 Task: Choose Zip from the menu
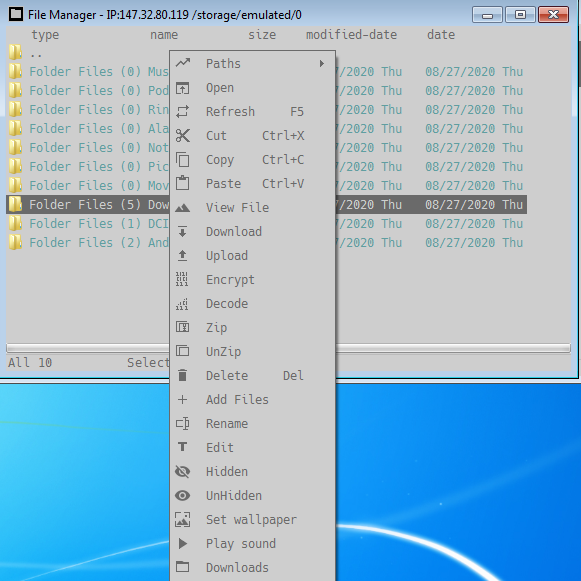[253, 328]
